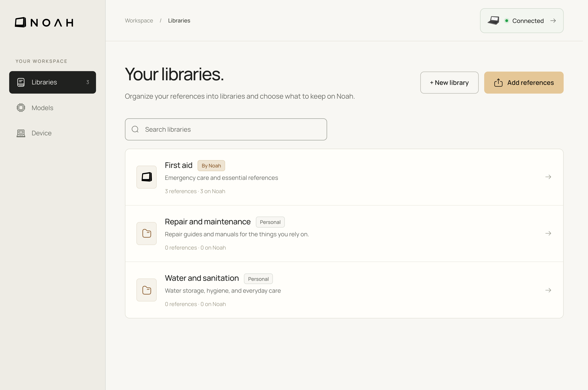Click the arrow in the Connected button
Screen dimensions: 588x390
coord(553,21)
